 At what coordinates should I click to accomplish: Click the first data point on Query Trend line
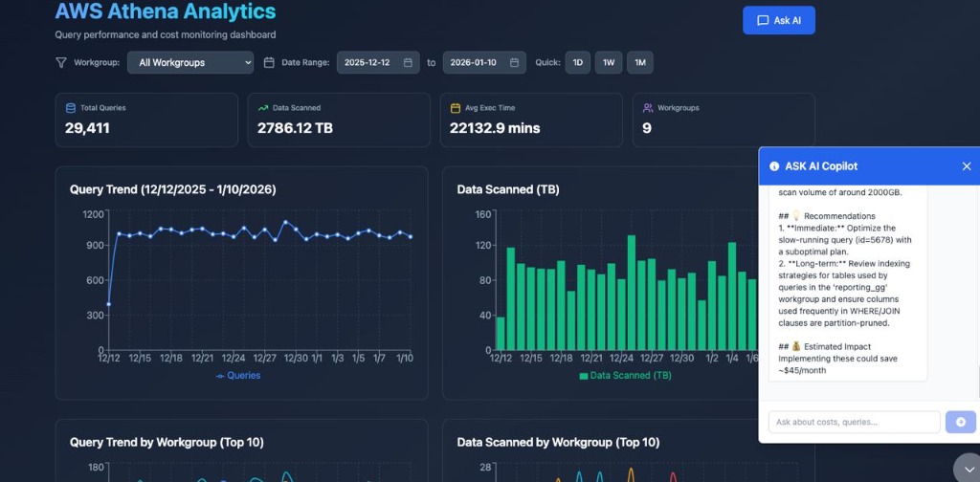[109, 304]
